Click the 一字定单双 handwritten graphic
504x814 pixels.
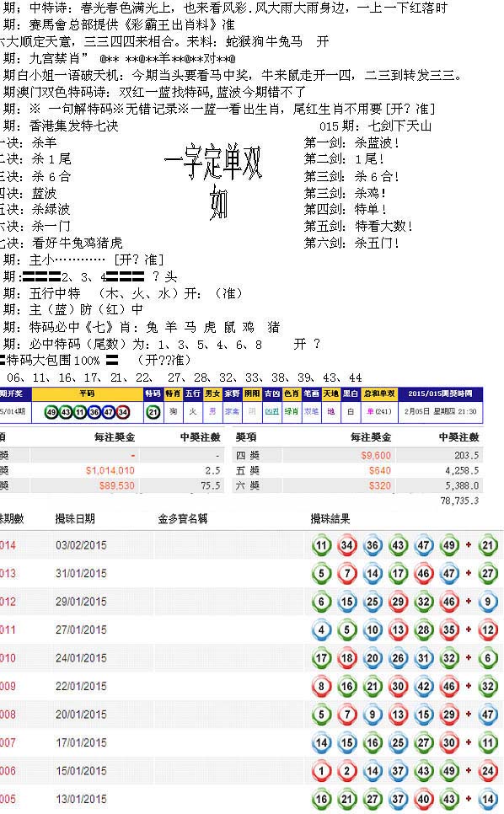coord(214,180)
